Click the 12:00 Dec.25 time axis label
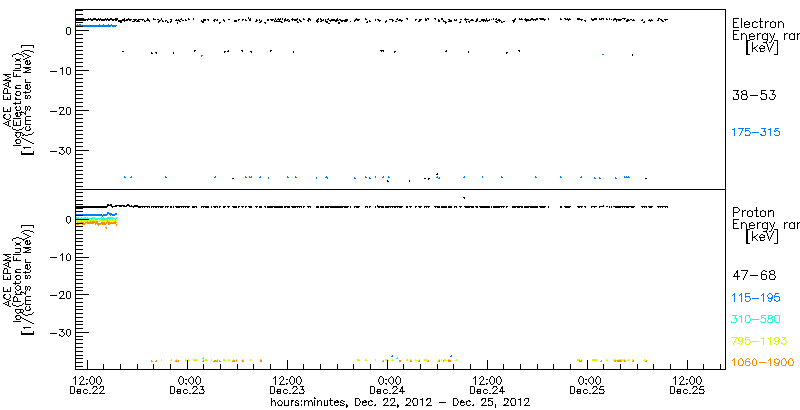Viewport: 800px width, 410px height. tap(688, 386)
